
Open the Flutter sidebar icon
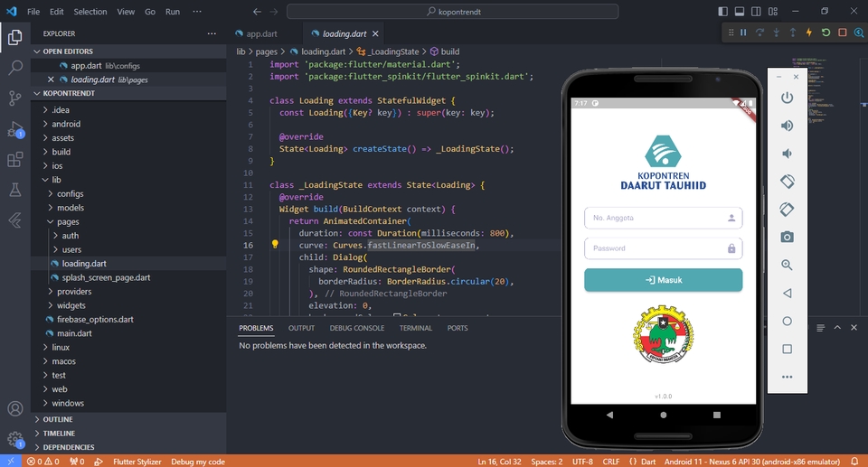coord(15,220)
